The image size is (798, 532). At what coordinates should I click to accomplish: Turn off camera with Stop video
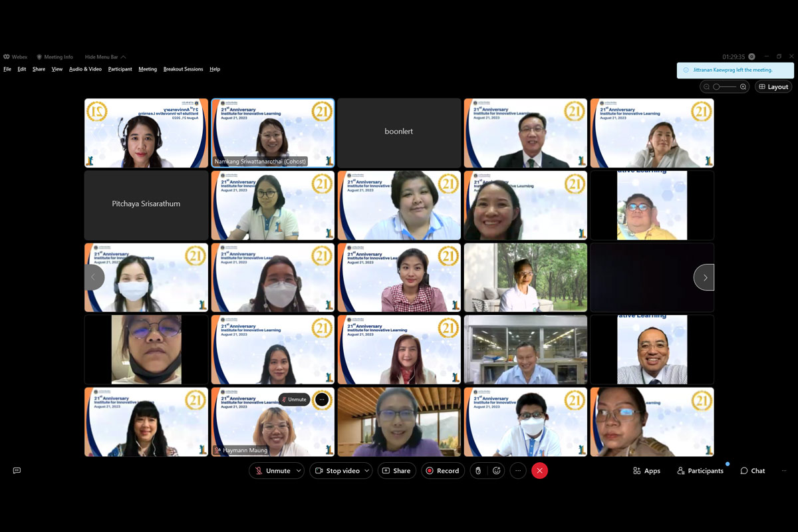click(x=337, y=471)
